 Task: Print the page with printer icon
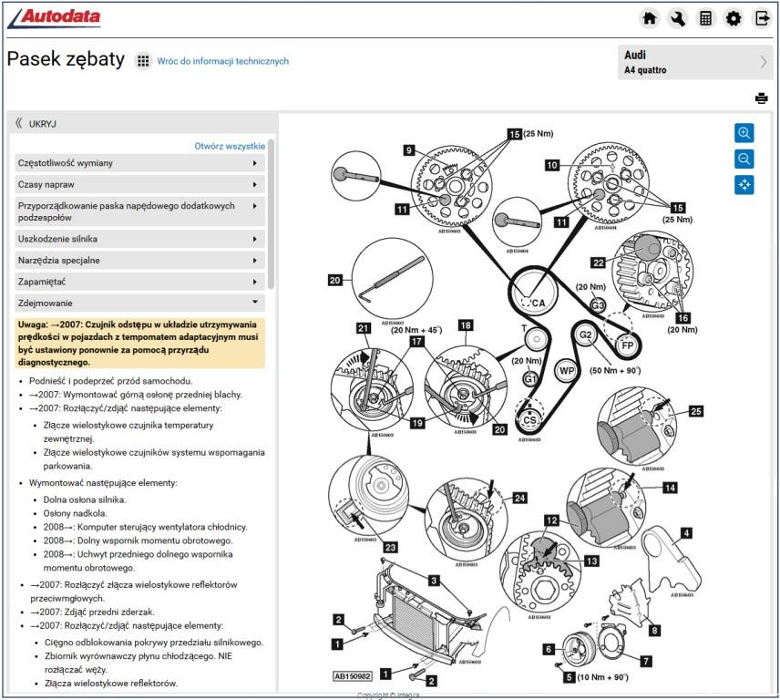point(761,98)
